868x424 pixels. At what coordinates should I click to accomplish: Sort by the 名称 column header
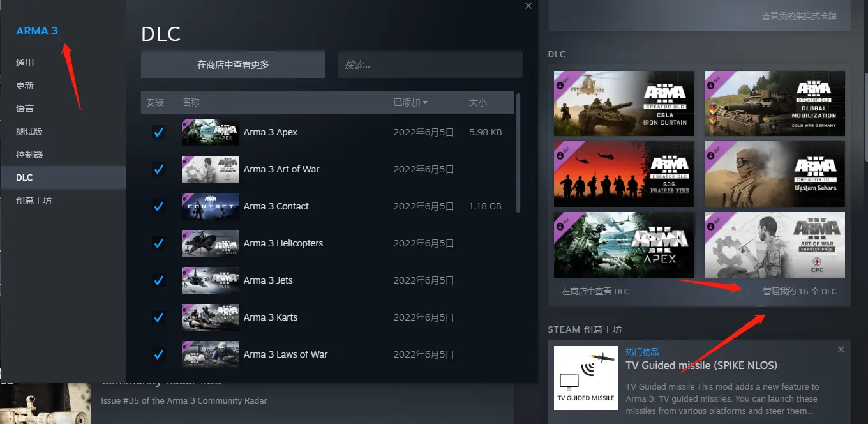[191, 102]
